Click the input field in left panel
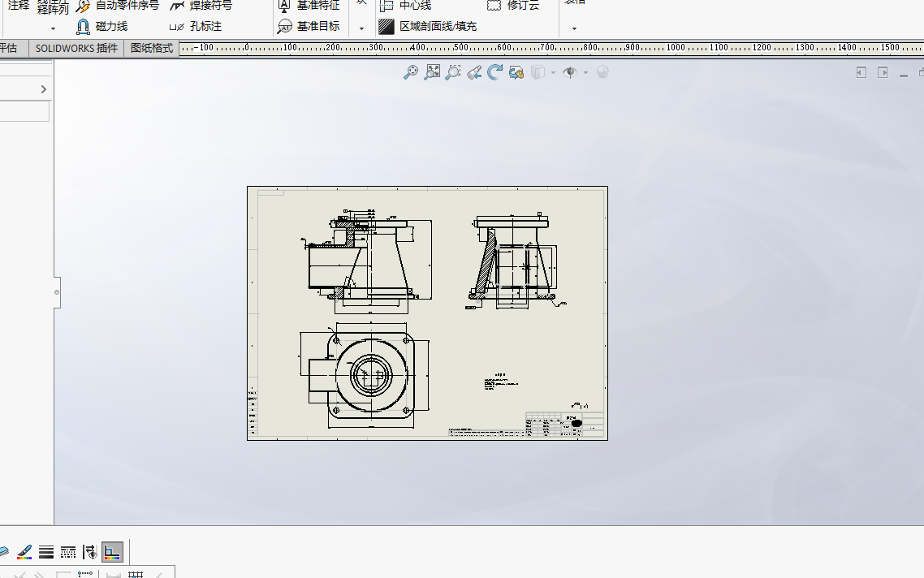The width and height of the screenshot is (924, 578). [24, 111]
